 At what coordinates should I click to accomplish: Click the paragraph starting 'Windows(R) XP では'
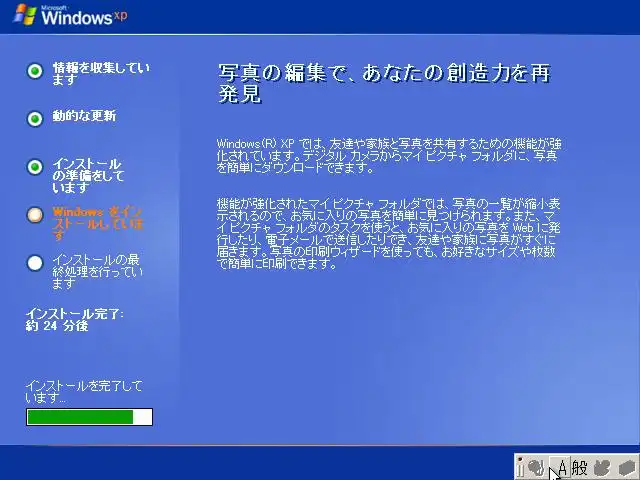pyautogui.click(x=389, y=156)
